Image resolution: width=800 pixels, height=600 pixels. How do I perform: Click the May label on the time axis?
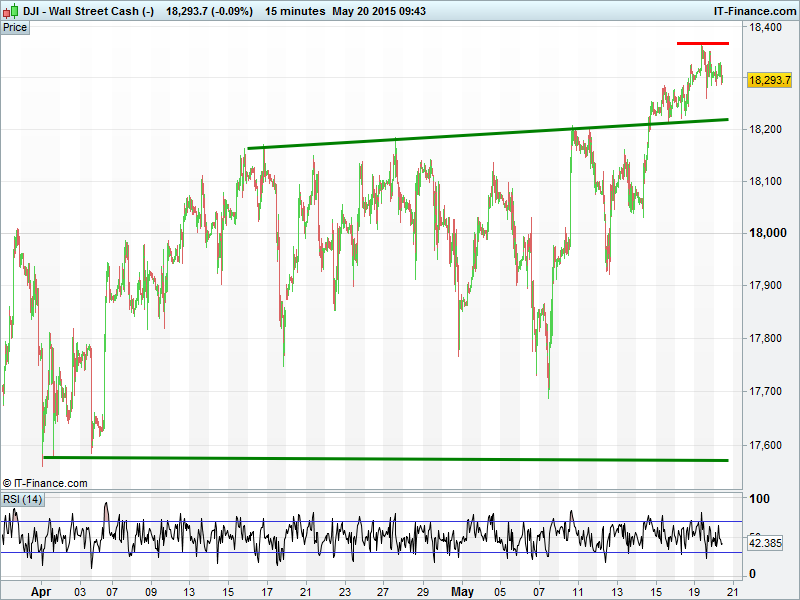(x=461, y=591)
